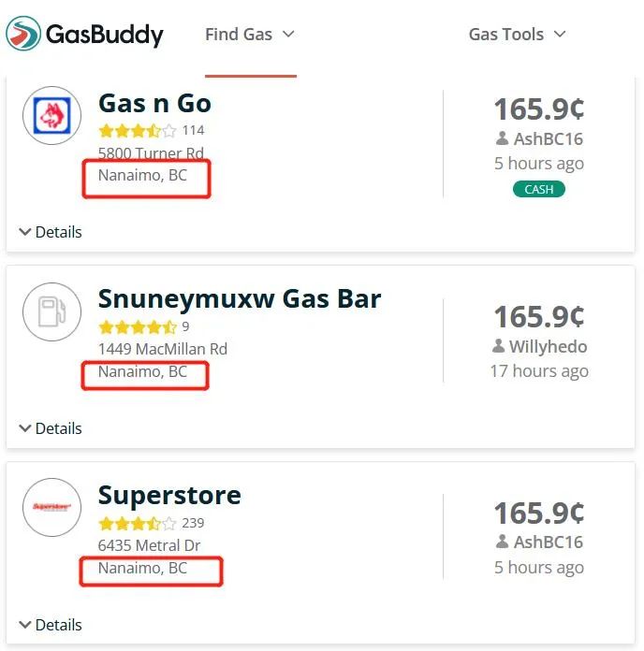Expand Details for Snuneymuxw Gas Bar

point(51,428)
